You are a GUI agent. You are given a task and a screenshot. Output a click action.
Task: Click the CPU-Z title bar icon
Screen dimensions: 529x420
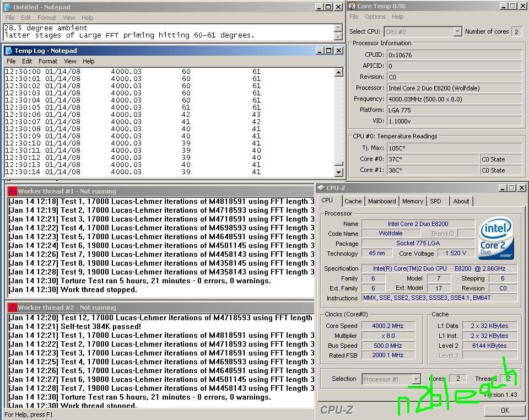point(321,187)
